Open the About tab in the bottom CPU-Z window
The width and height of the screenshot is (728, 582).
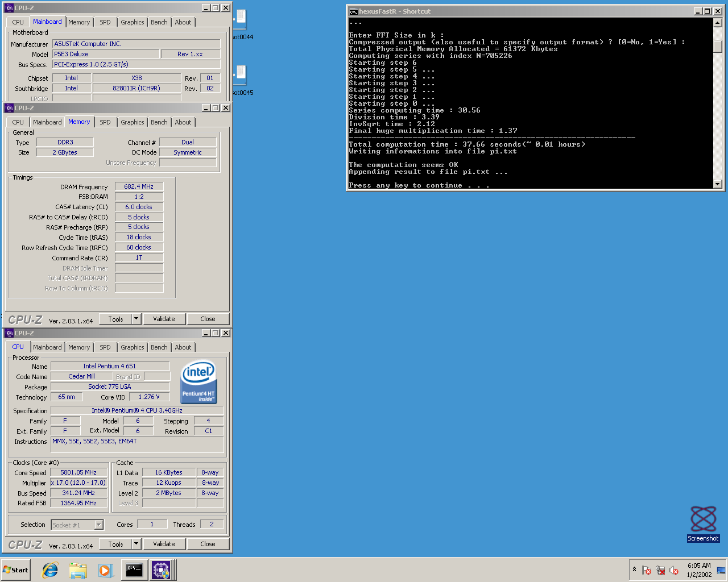[183, 347]
